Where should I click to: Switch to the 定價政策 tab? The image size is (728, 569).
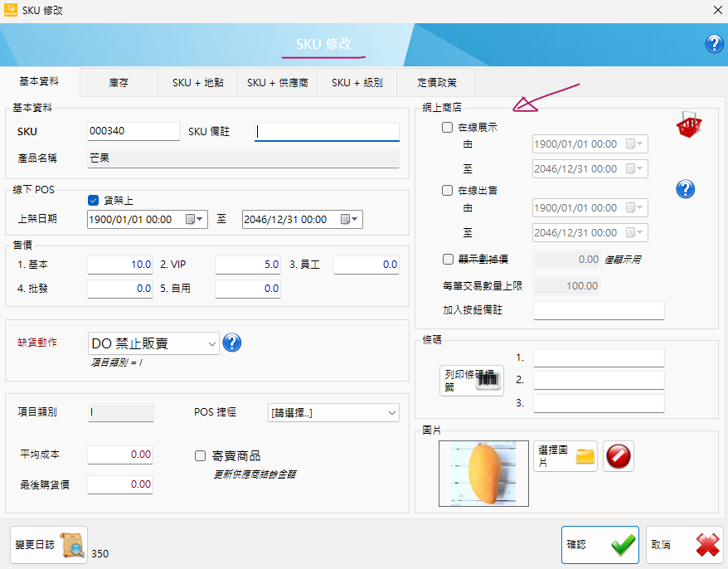pyautogui.click(x=436, y=83)
